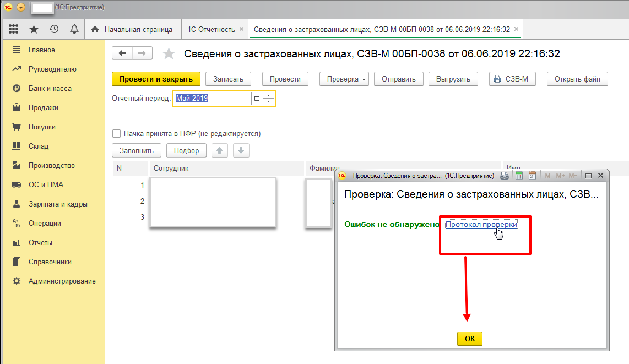This screenshot has height=364, width=629.
Task: Open the History clock icon
Action: click(x=54, y=29)
